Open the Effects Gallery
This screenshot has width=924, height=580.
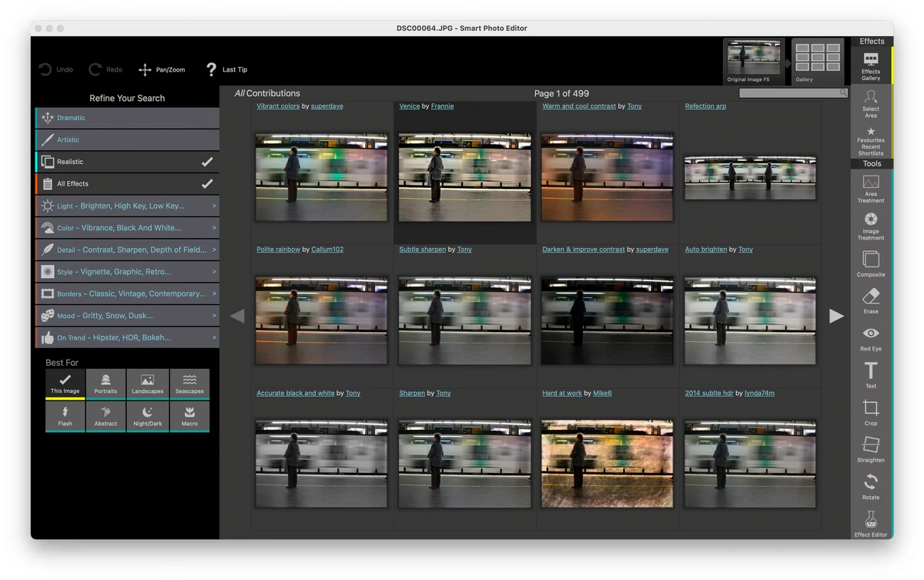[871, 66]
